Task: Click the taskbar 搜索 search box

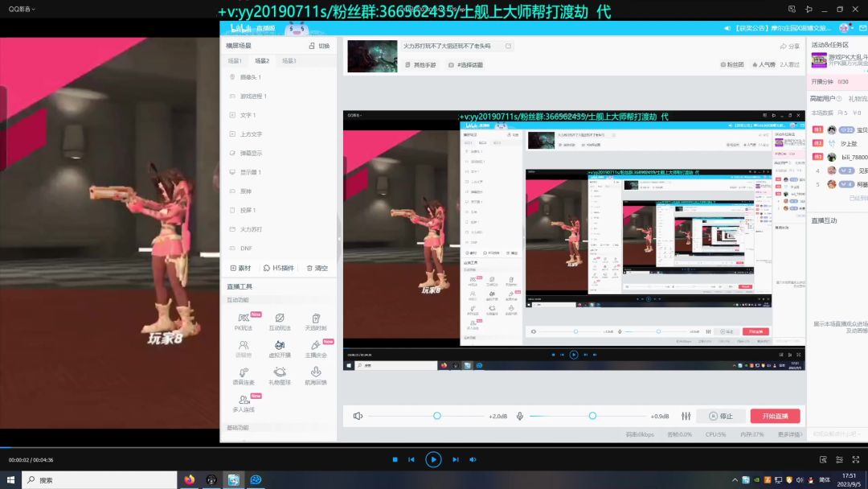Action: (x=100, y=480)
